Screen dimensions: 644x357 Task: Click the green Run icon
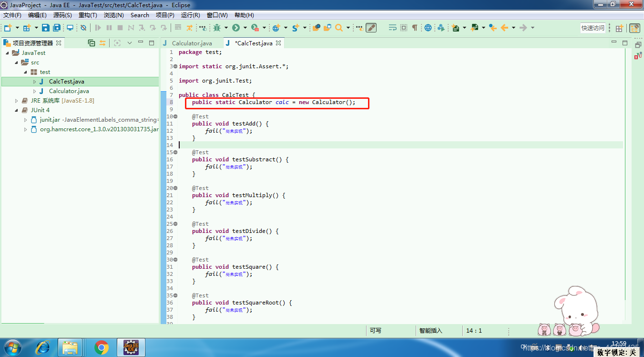click(236, 28)
